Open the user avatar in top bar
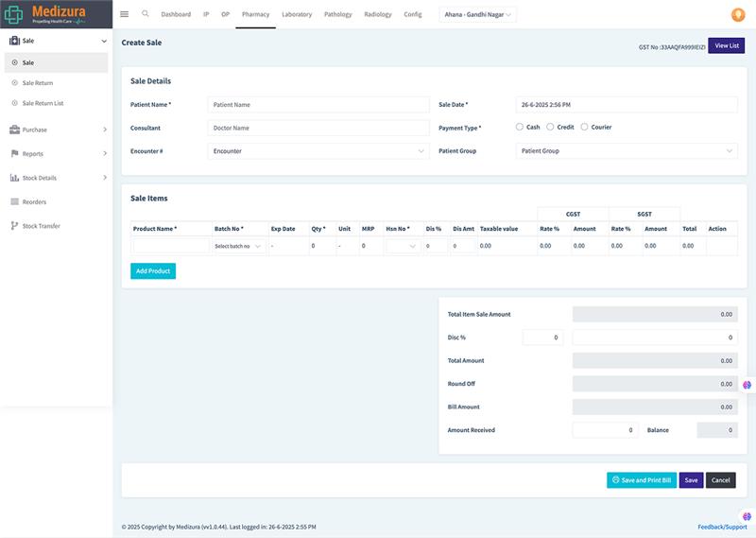This screenshot has height=538, width=756. [x=738, y=14]
